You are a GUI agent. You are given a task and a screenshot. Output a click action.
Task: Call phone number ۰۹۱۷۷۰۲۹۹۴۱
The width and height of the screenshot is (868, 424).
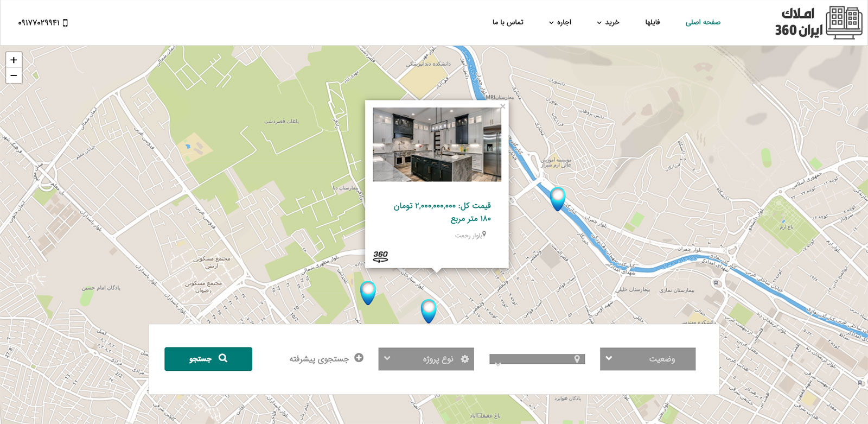click(x=39, y=23)
